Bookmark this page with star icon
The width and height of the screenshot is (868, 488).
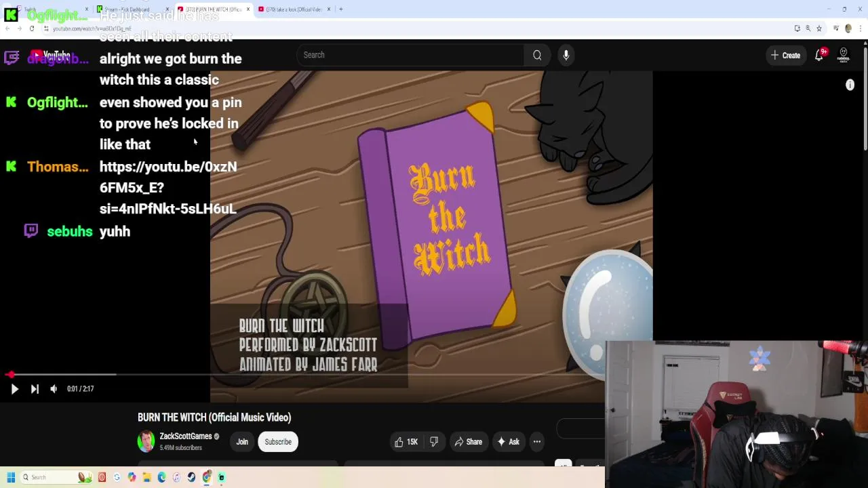coord(819,28)
